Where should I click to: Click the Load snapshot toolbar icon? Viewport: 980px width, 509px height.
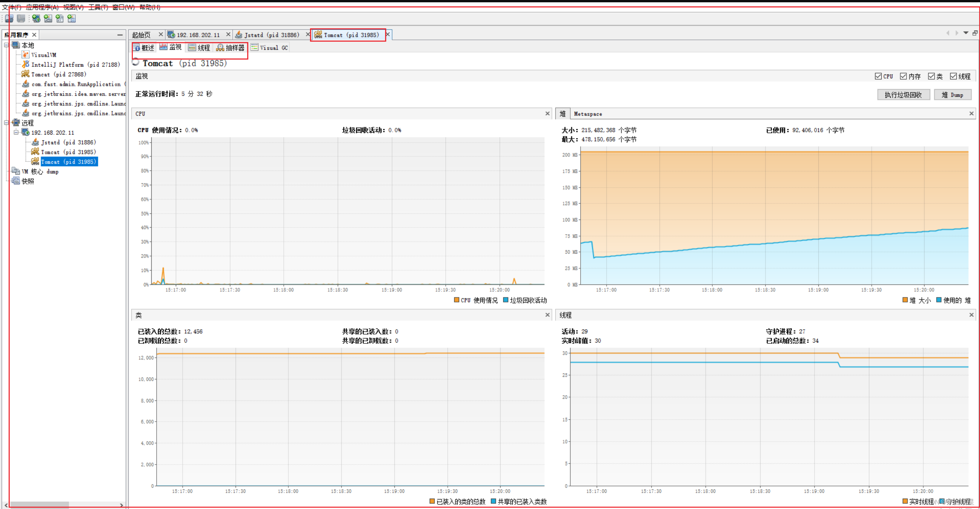tap(9, 18)
